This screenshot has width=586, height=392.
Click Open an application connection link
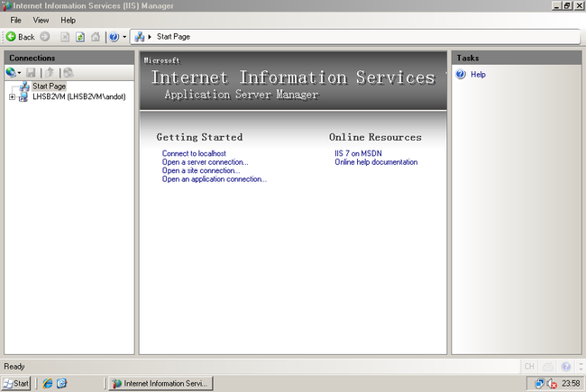click(215, 179)
